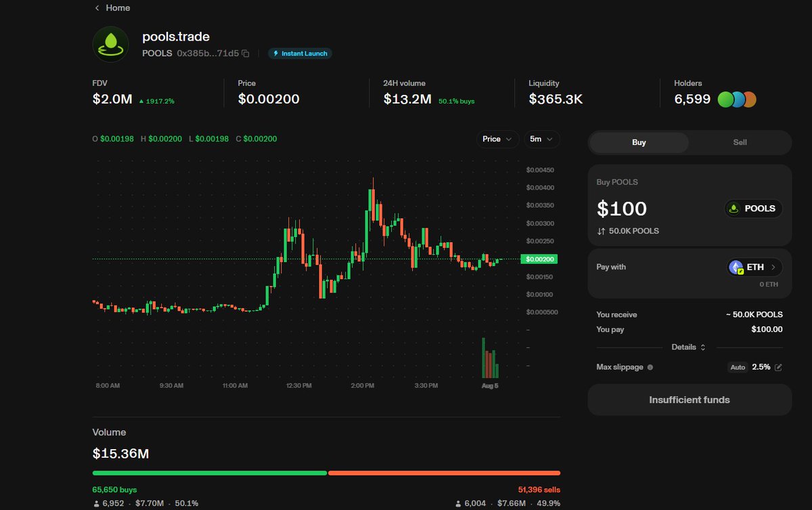Swap units with the arrows next to 50.0K POOLS
The width and height of the screenshot is (812, 510).
pyautogui.click(x=601, y=231)
